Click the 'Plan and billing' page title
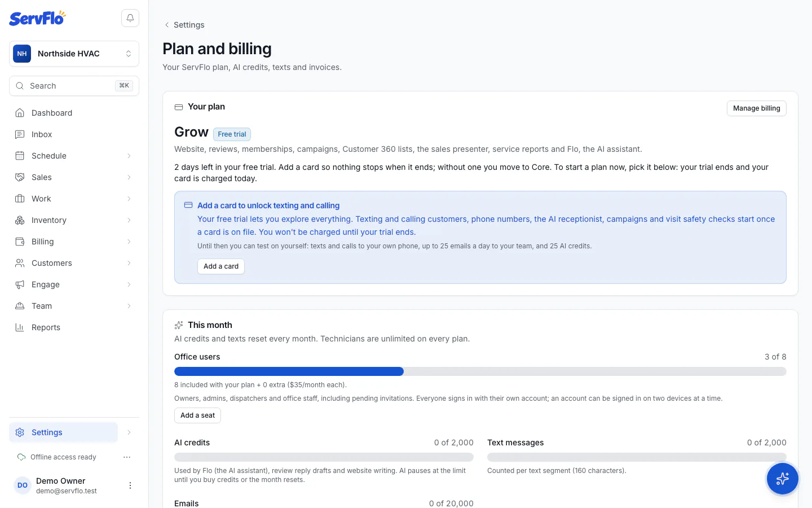Image resolution: width=812 pixels, height=508 pixels. (x=217, y=49)
